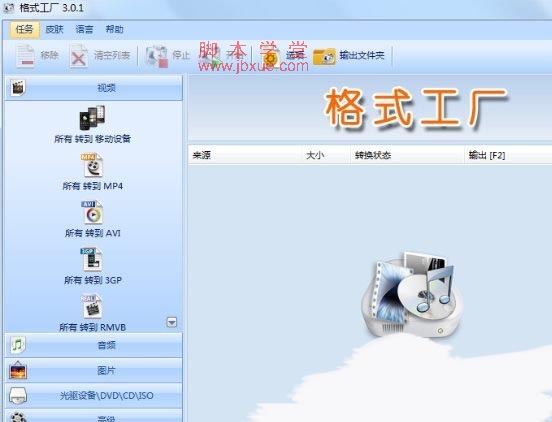Select 所有 转到 移动设备 converter icon

pos(92,118)
